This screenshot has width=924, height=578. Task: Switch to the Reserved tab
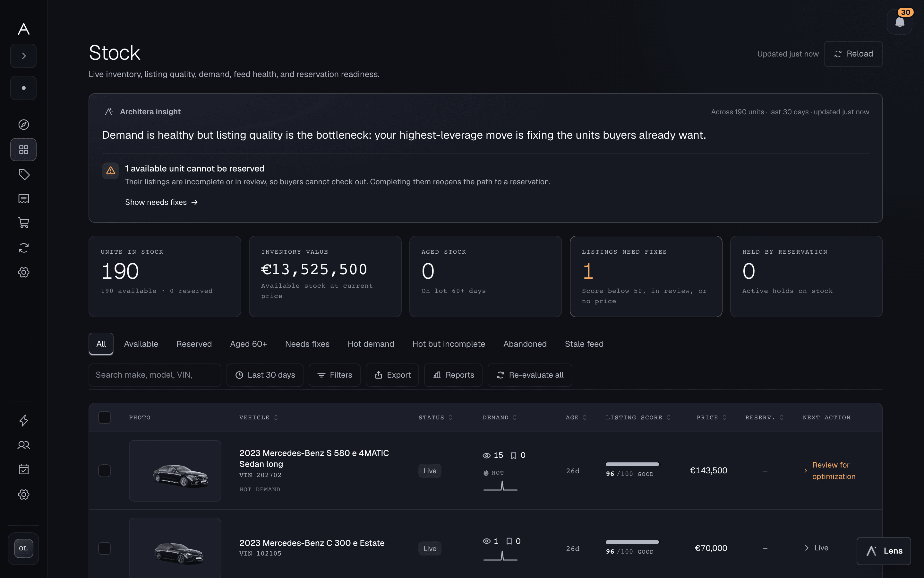tap(194, 344)
